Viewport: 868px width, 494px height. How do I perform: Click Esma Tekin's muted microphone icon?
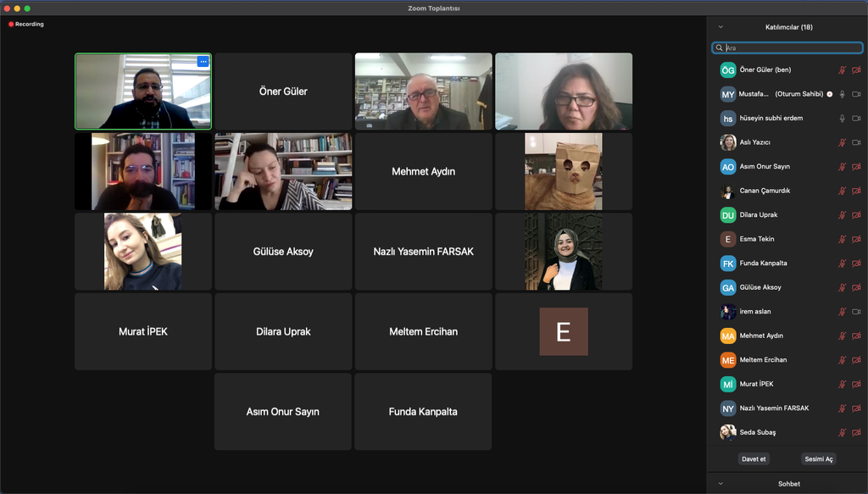[x=842, y=239]
